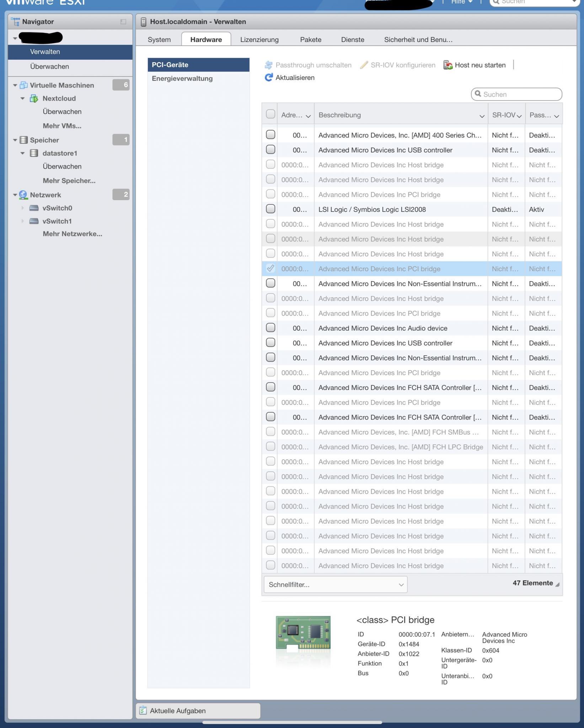The image size is (584, 728).
Task: Uncheck the highlighted PCI bridge row checkbox
Action: [270, 268]
